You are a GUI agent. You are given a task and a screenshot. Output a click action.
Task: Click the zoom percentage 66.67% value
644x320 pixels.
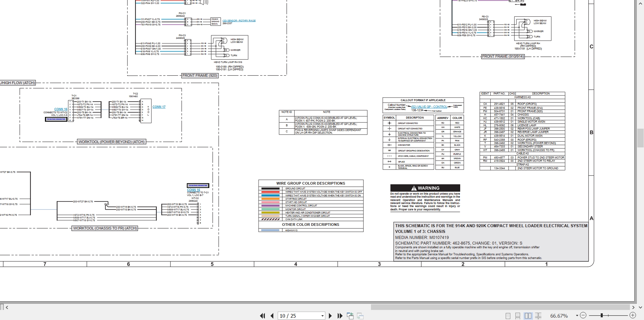coord(559,316)
